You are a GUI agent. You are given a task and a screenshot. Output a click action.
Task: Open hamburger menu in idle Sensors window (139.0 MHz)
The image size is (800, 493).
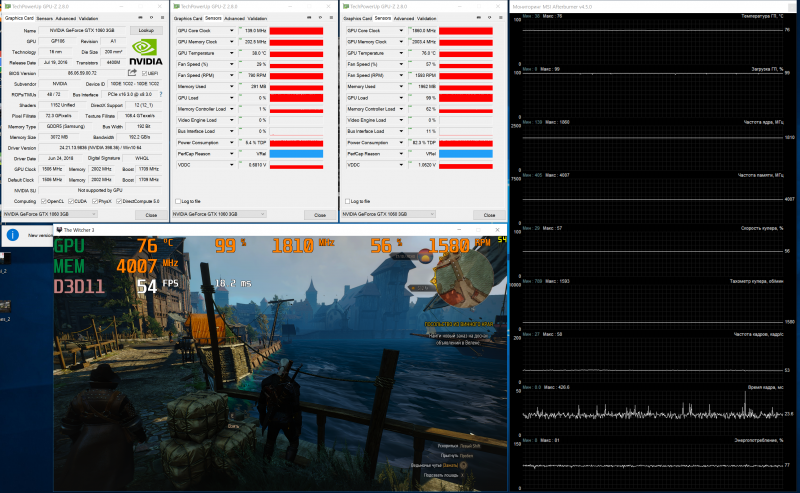click(x=332, y=17)
